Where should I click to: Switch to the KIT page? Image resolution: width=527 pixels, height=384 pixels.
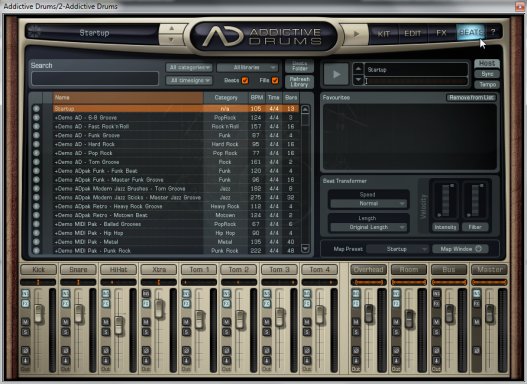(x=383, y=33)
